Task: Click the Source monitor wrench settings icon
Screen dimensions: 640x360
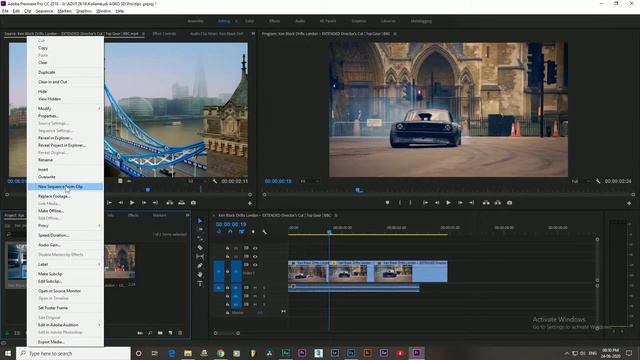Action: (215, 181)
